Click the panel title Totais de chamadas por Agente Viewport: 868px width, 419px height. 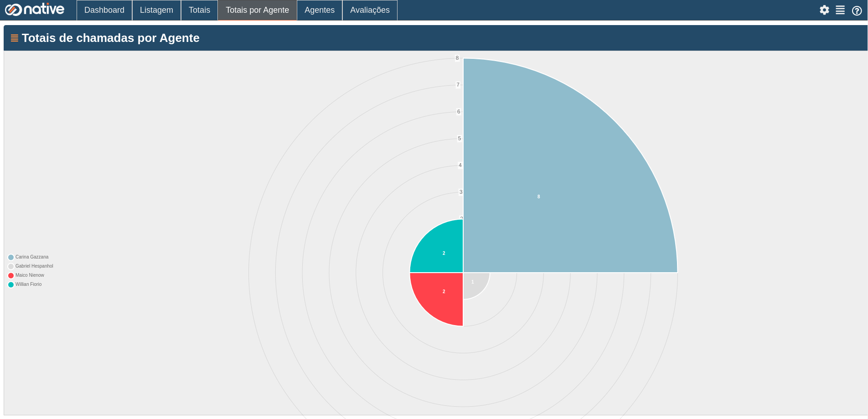click(x=111, y=38)
